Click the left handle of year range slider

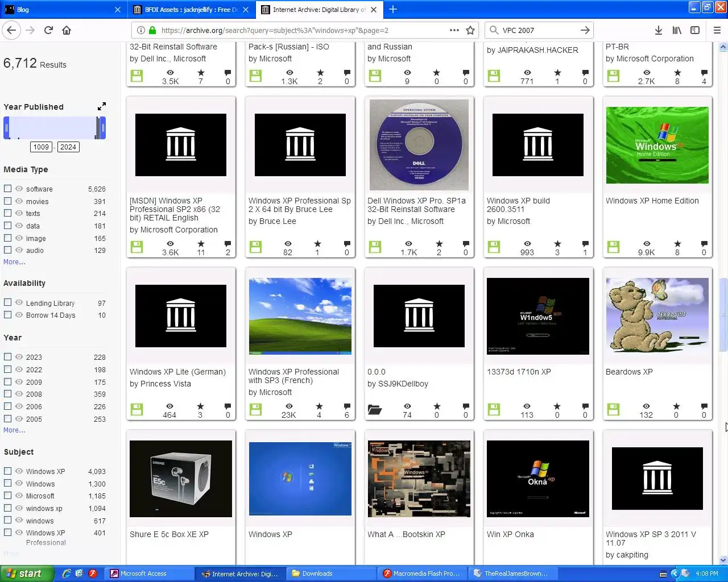click(7, 128)
